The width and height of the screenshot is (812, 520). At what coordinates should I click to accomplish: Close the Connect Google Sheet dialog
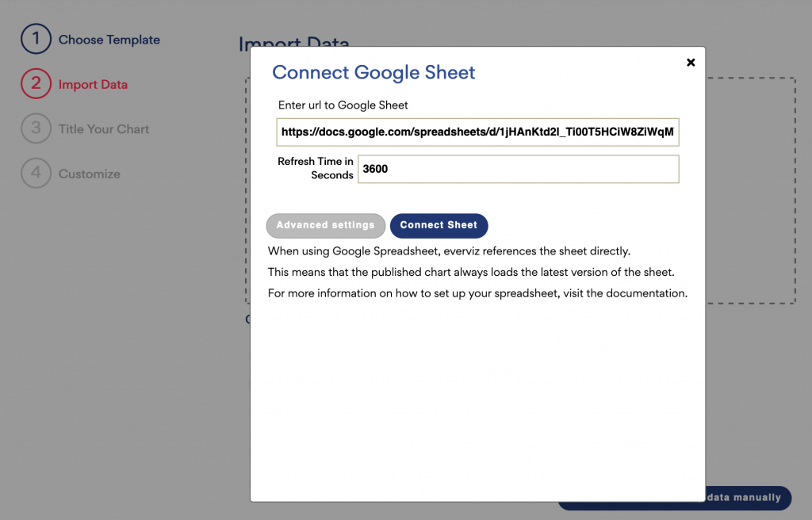(x=691, y=62)
